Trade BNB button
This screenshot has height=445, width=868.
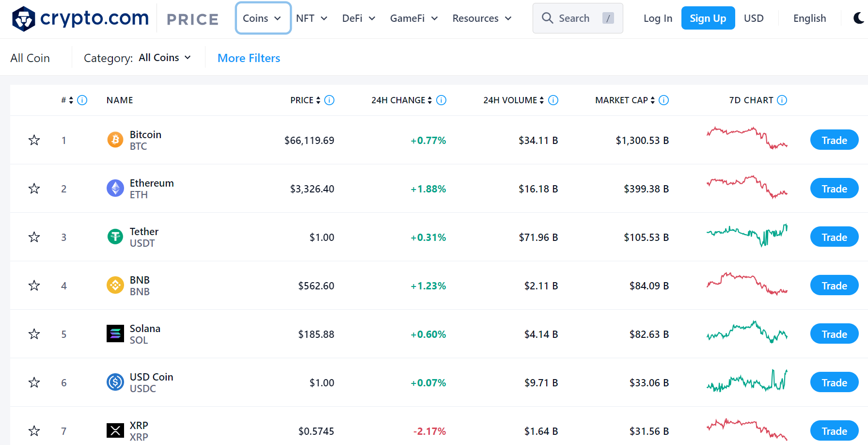pyautogui.click(x=834, y=286)
